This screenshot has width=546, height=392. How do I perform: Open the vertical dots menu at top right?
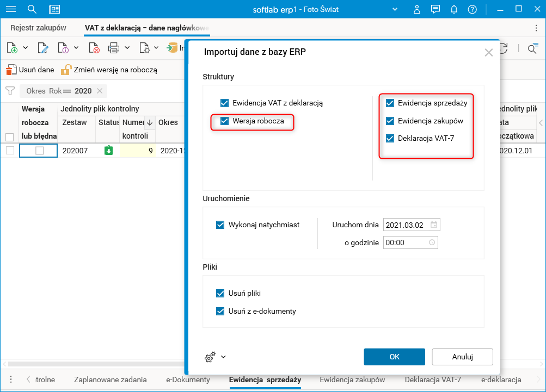click(x=536, y=28)
